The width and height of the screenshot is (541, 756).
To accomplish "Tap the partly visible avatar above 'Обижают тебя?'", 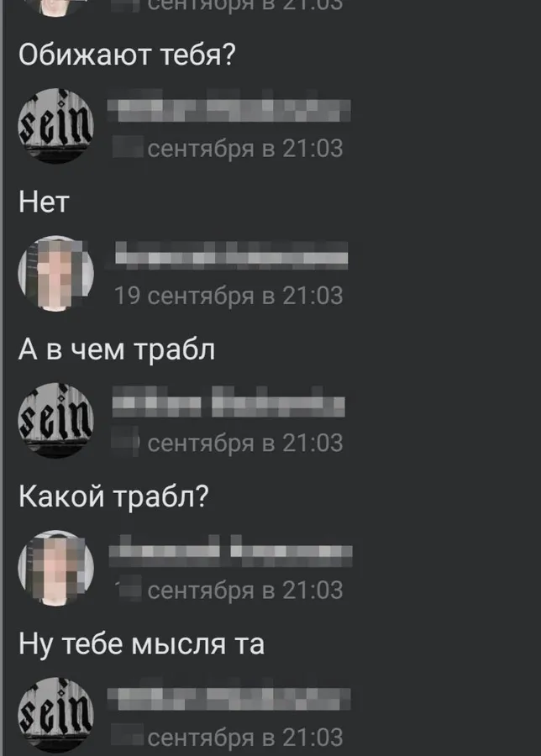I will tap(56, 8).
